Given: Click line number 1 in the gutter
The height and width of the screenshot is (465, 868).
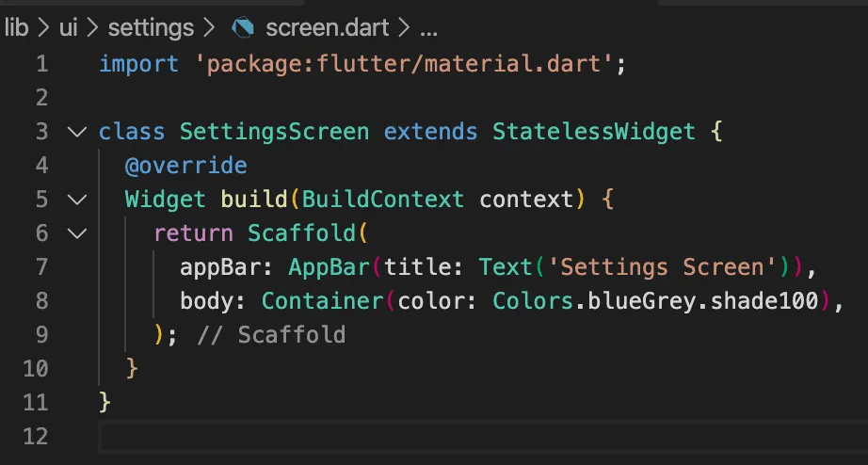Looking at the screenshot, I should pos(40,64).
